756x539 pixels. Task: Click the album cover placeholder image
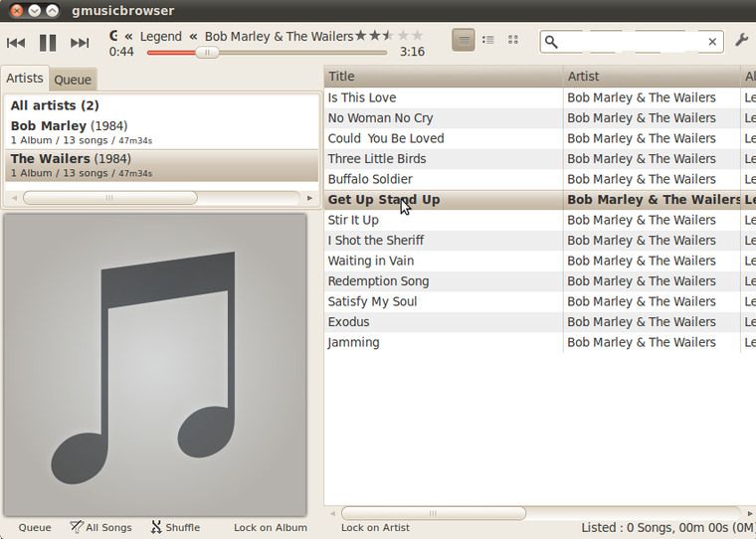click(155, 365)
